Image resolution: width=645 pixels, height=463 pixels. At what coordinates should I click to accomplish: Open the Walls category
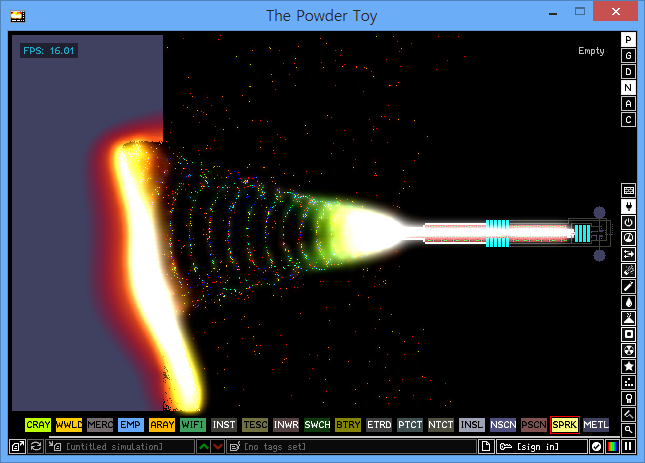[x=628, y=190]
